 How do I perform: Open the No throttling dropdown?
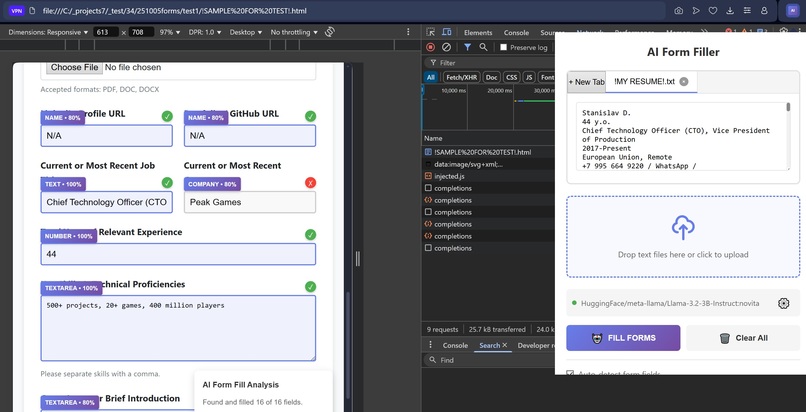tap(294, 32)
